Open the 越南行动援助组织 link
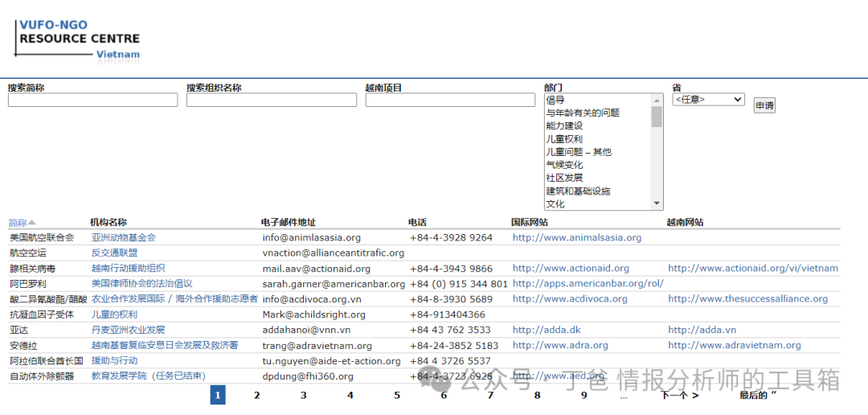 point(128,268)
